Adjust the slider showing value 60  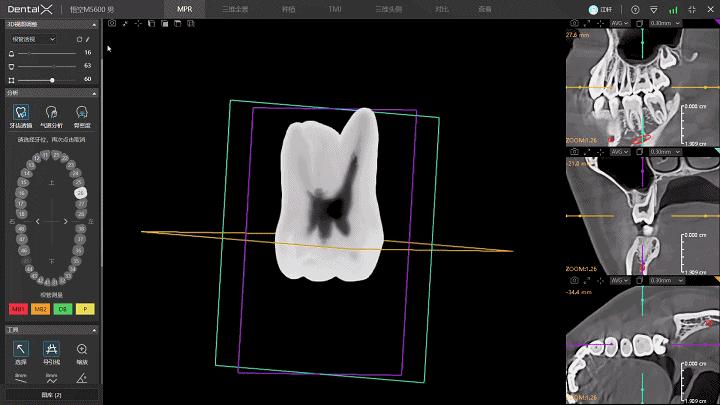pyautogui.click(x=47, y=80)
